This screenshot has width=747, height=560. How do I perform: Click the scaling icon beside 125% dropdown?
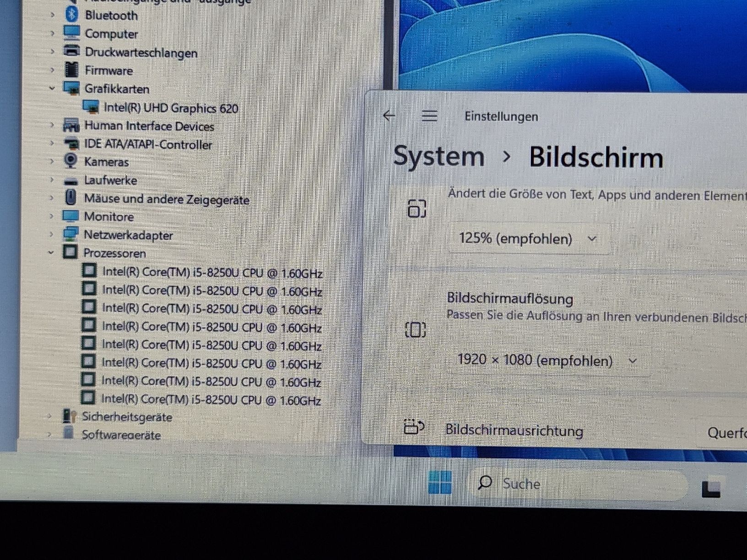pos(417,208)
